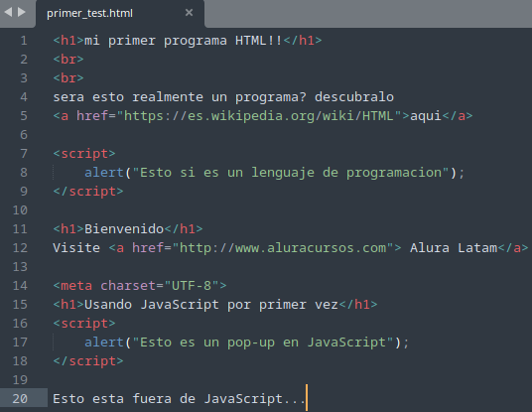Click line number 6 in gutter

[24, 135]
